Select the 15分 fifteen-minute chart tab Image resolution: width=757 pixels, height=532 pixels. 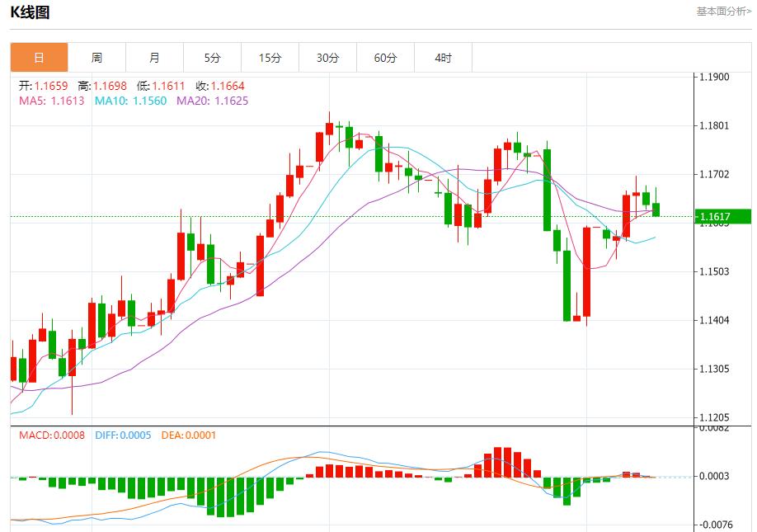click(270, 57)
